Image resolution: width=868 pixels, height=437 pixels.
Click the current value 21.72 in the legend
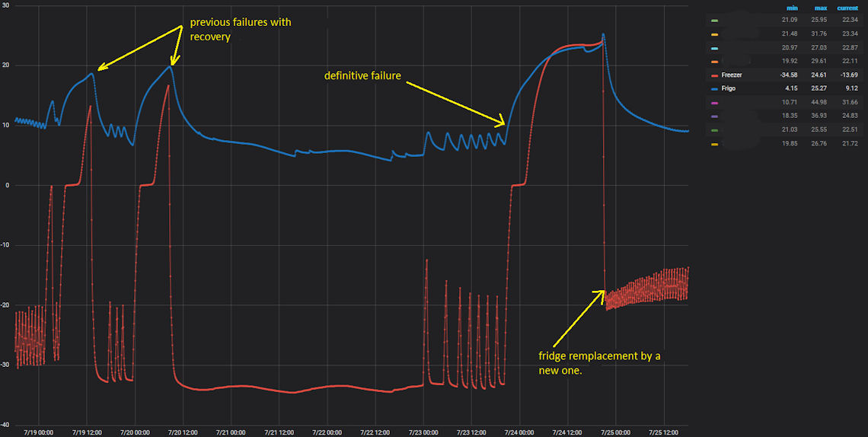(850, 144)
